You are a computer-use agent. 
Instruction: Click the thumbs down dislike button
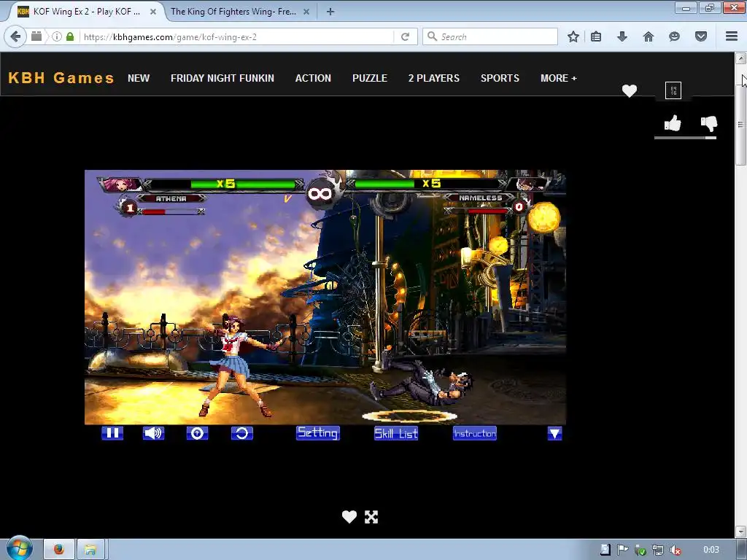pyautogui.click(x=709, y=123)
